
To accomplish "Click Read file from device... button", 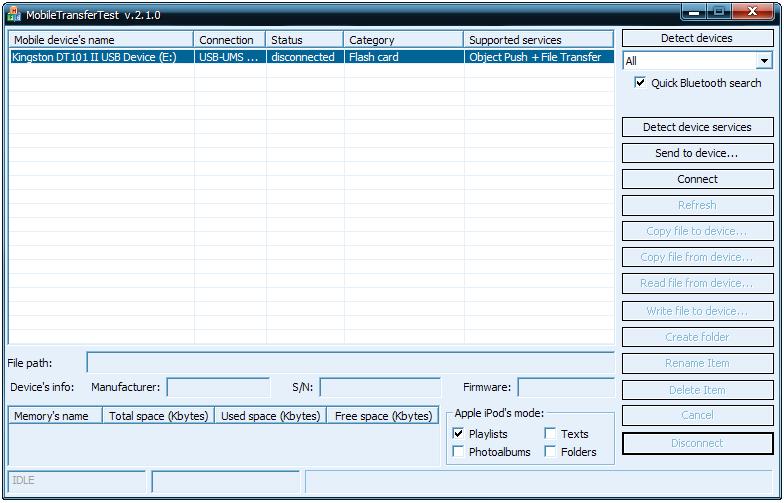I will [697, 283].
